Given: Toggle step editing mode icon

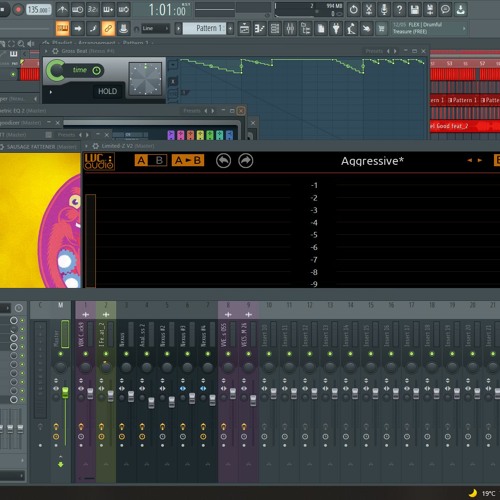Looking at the screenshot, I should 93,29.
